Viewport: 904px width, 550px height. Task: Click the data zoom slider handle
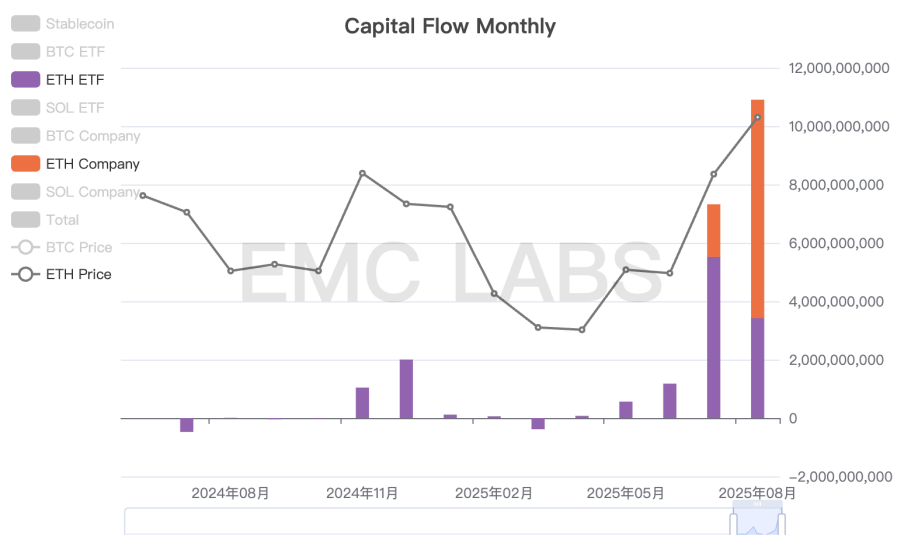tap(784, 522)
